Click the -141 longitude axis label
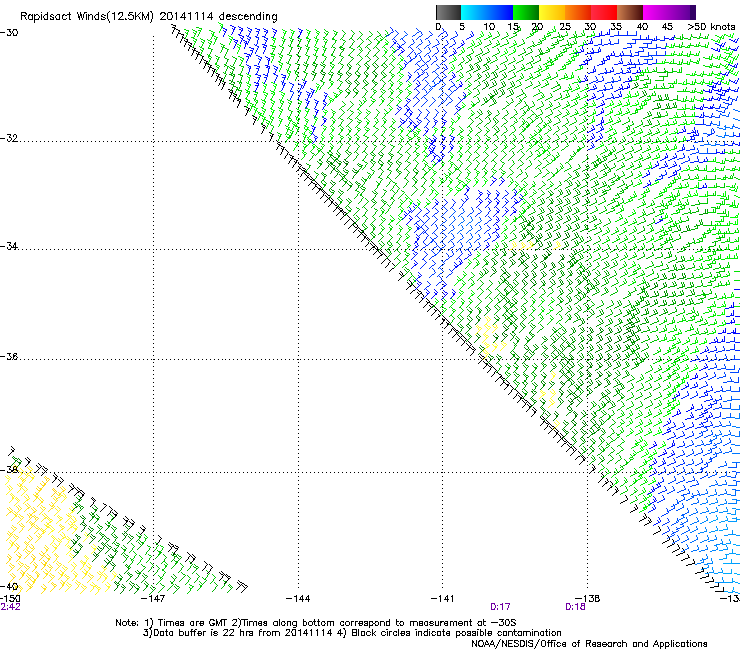 coord(443,599)
